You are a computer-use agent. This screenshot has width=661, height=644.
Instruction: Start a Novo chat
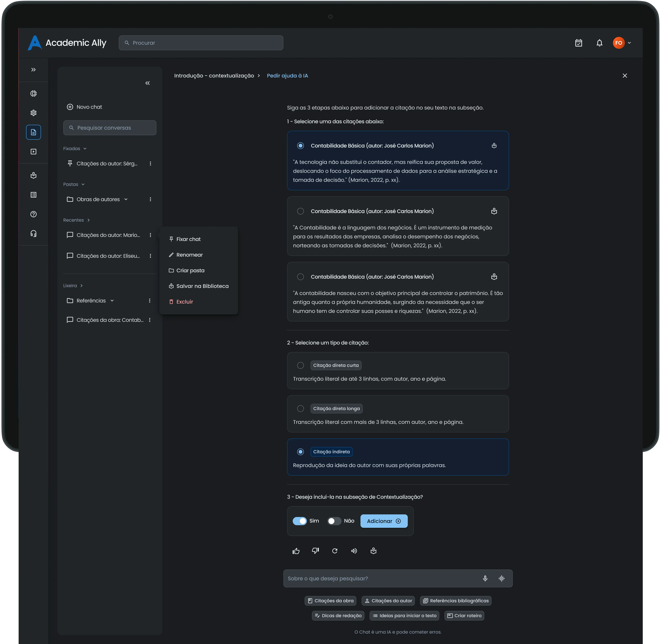coord(85,107)
